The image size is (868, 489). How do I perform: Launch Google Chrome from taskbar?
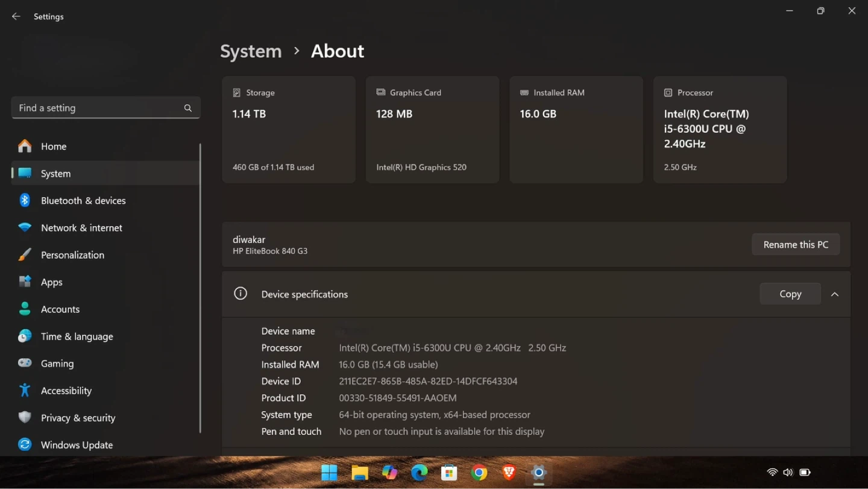(479, 473)
